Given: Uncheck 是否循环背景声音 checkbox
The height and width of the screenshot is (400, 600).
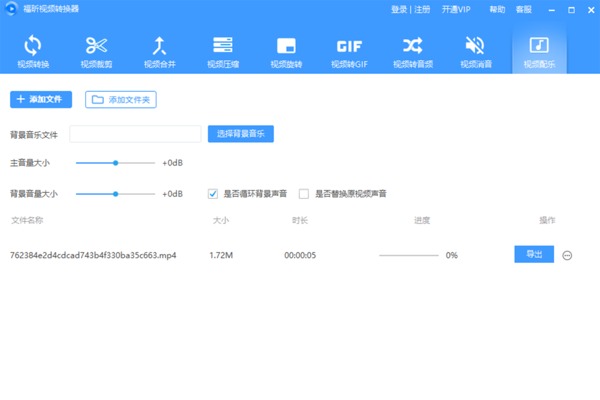Looking at the screenshot, I should 212,194.
